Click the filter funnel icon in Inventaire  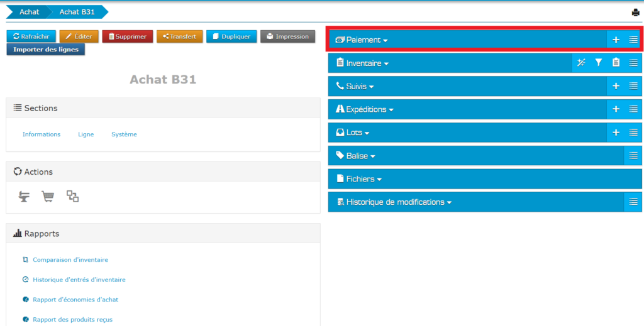coord(599,63)
